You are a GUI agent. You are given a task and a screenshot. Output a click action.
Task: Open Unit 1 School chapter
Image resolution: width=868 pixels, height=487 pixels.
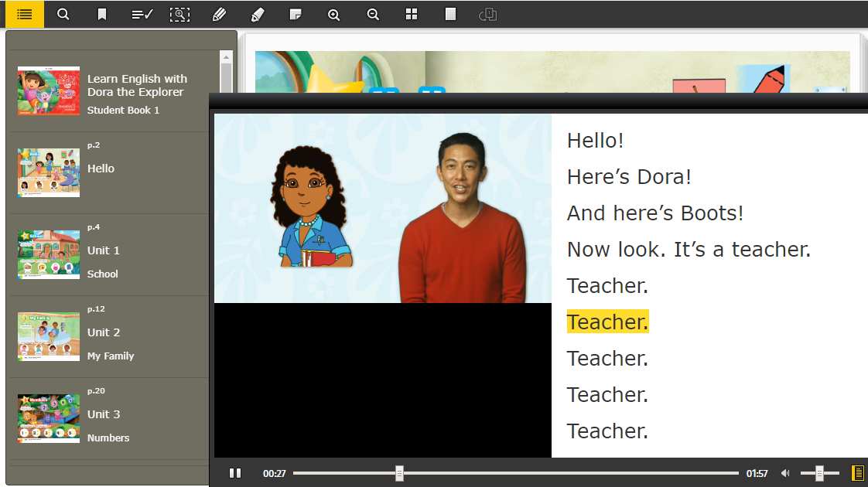click(x=110, y=255)
